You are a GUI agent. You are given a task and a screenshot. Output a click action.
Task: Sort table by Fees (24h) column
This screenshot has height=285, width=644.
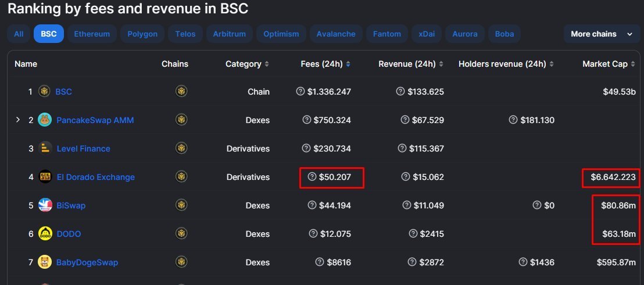[x=325, y=64]
